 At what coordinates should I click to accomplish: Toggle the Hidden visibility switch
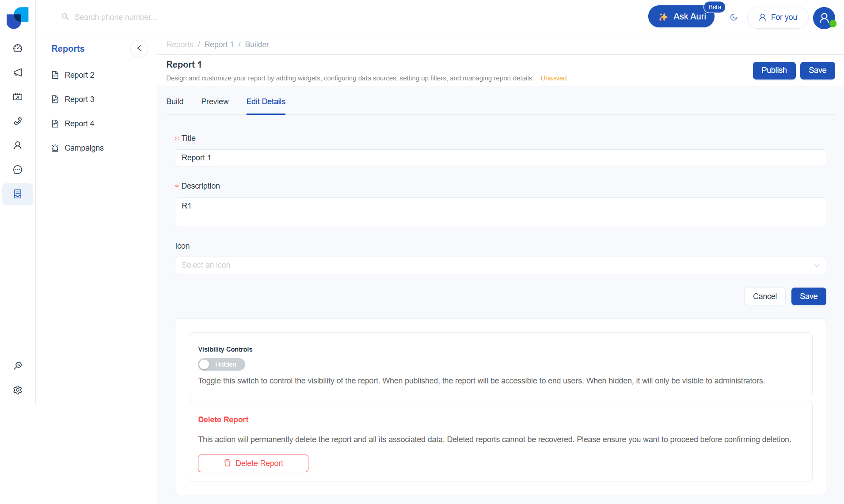pos(221,364)
